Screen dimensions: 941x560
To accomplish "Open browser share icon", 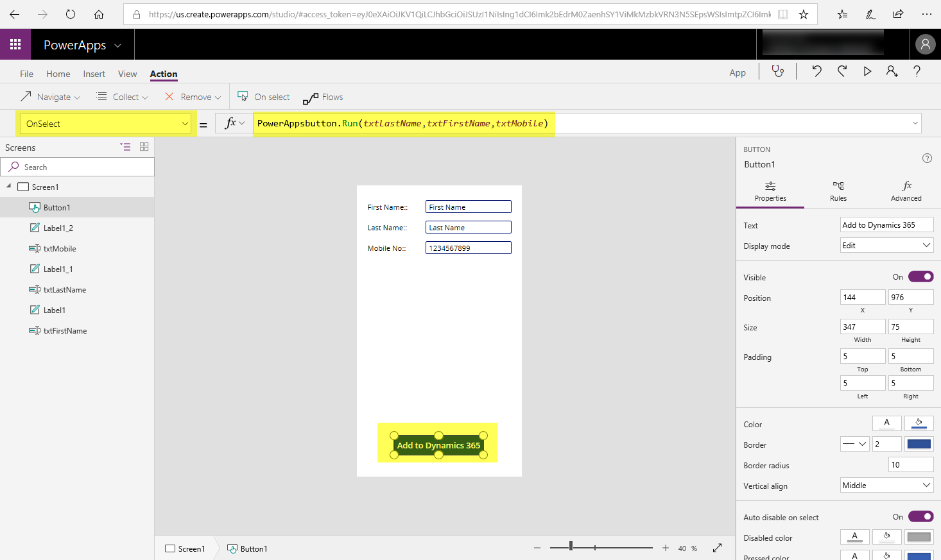I will pos(898,14).
